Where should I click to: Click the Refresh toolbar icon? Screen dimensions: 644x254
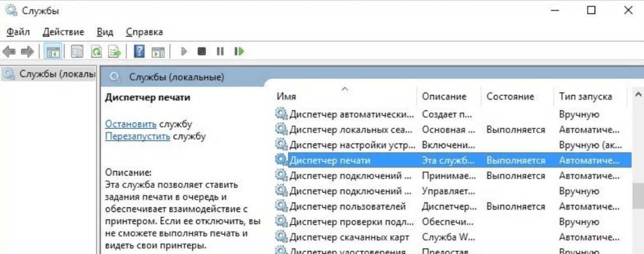pyautogui.click(x=96, y=52)
